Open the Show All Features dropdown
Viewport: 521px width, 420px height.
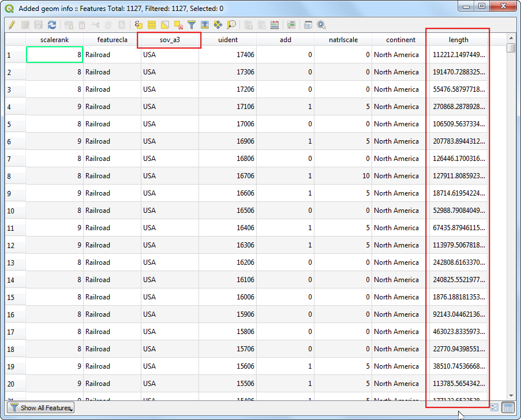click(x=42, y=408)
